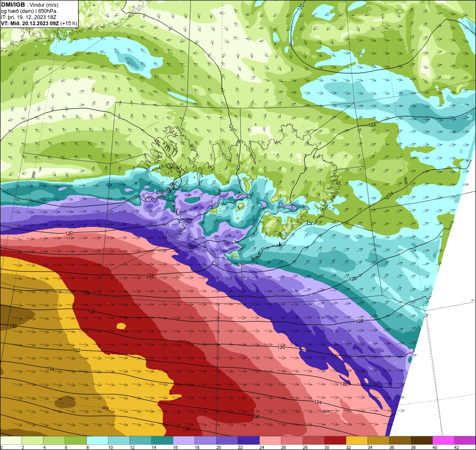Choose the dark teal 14–16 m/s legend swatch
Viewport: 476px width, 450px height.
[x=162, y=440]
